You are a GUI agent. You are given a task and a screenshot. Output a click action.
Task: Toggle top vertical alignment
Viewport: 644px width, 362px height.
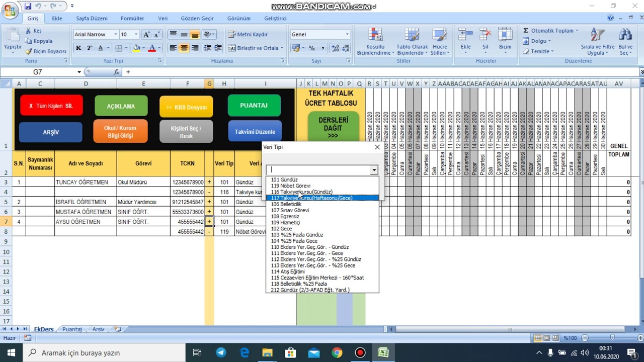point(173,34)
